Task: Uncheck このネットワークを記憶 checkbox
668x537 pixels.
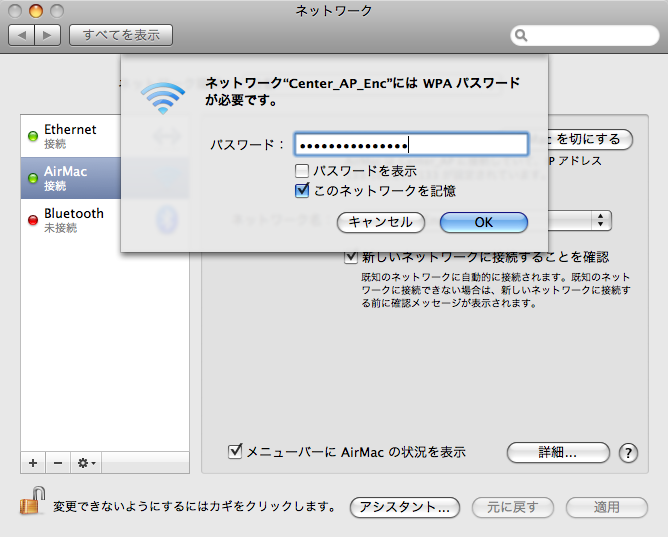Action: pos(302,190)
